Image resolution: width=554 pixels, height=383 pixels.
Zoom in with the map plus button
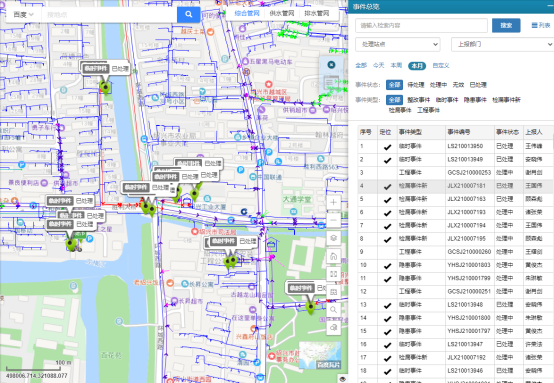(x=333, y=202)
